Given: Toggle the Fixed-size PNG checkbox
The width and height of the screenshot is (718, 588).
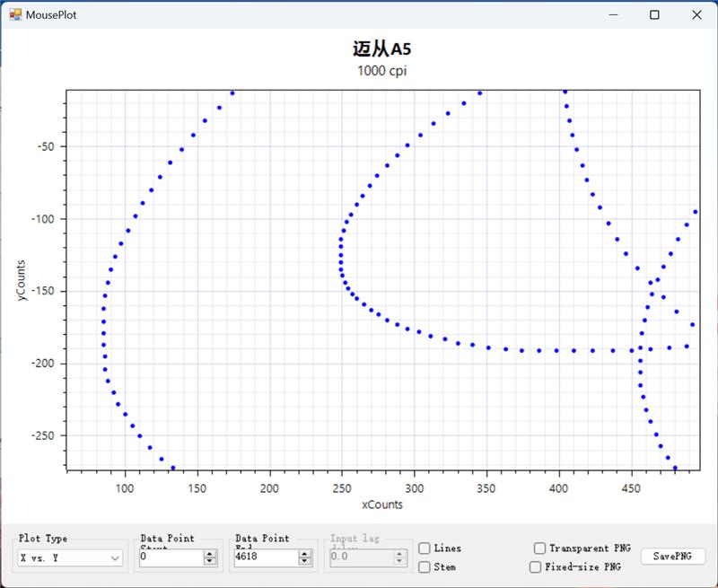Looking at the screenshot, I should [x=536, y=567].
